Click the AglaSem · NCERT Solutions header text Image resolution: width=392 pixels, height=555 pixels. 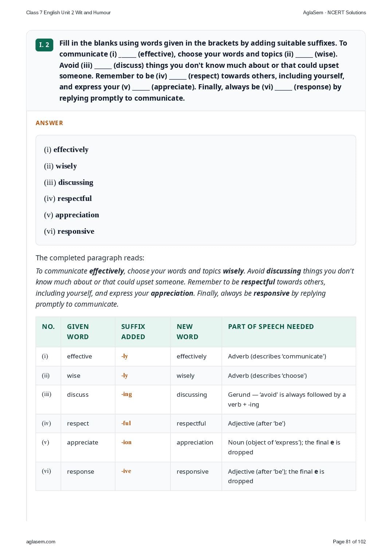334,12
